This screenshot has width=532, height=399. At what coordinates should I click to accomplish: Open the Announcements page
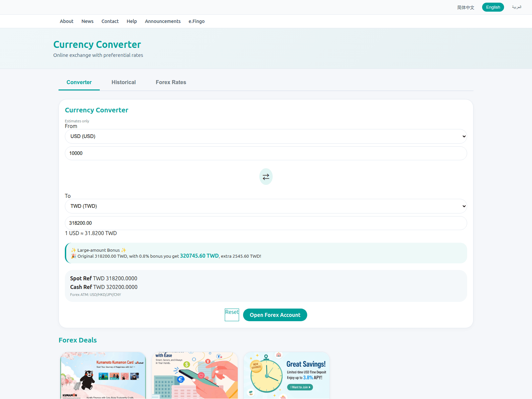tap(163, 21)
